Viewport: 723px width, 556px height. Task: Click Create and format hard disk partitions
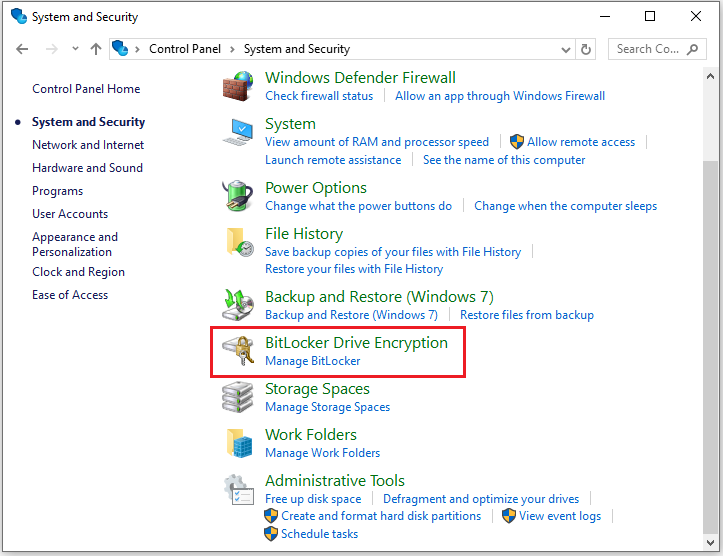click(x=381, y=516)
